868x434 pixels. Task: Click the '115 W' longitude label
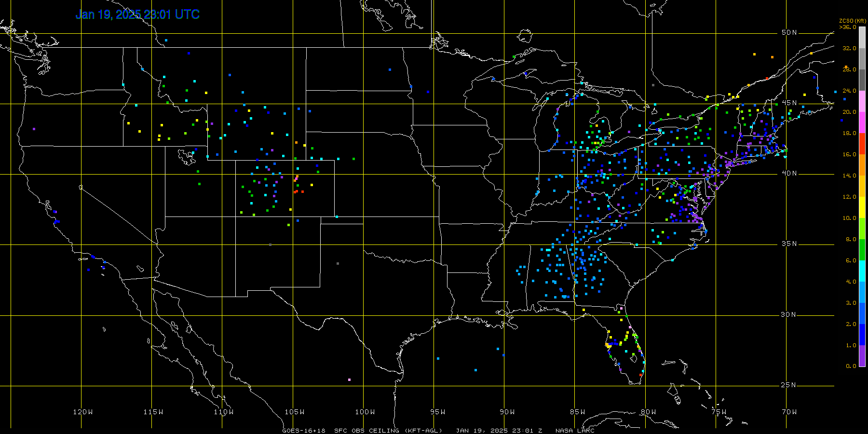click(x=153, y=412)
